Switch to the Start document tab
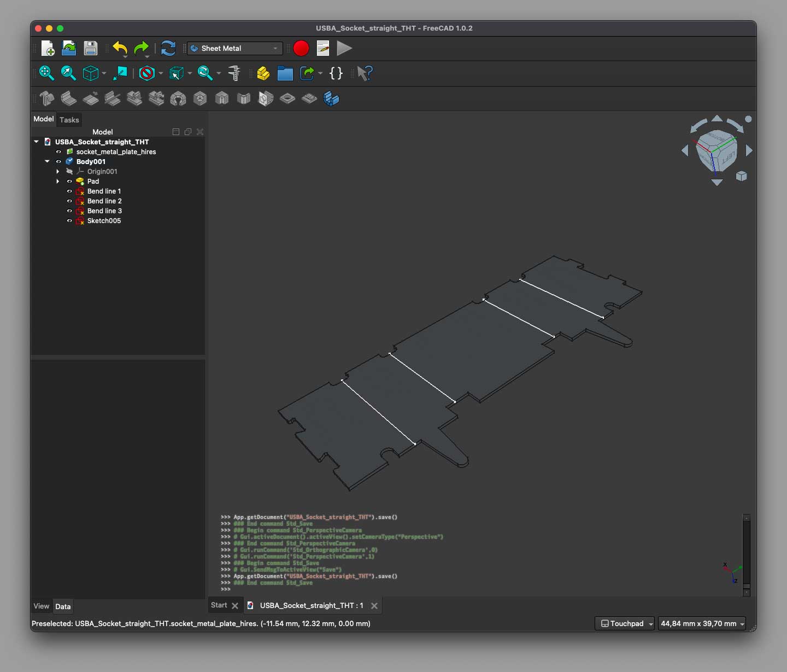Screen dimensions: 787x672 tap(219, 605)
